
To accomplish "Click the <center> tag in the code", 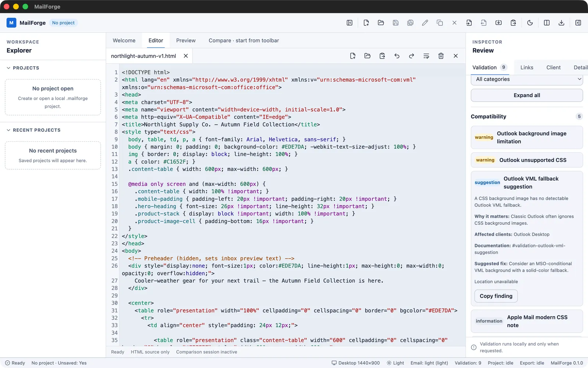I will click(x=141, y=303).
